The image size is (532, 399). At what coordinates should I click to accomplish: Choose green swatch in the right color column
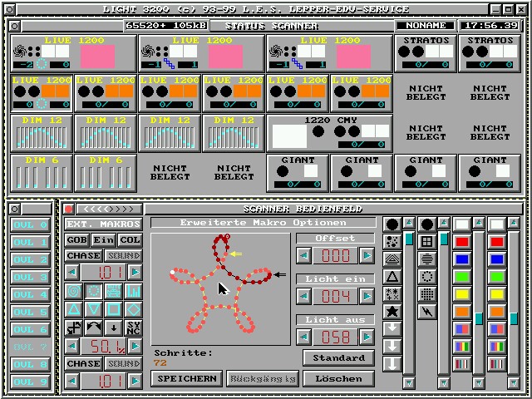497,277
